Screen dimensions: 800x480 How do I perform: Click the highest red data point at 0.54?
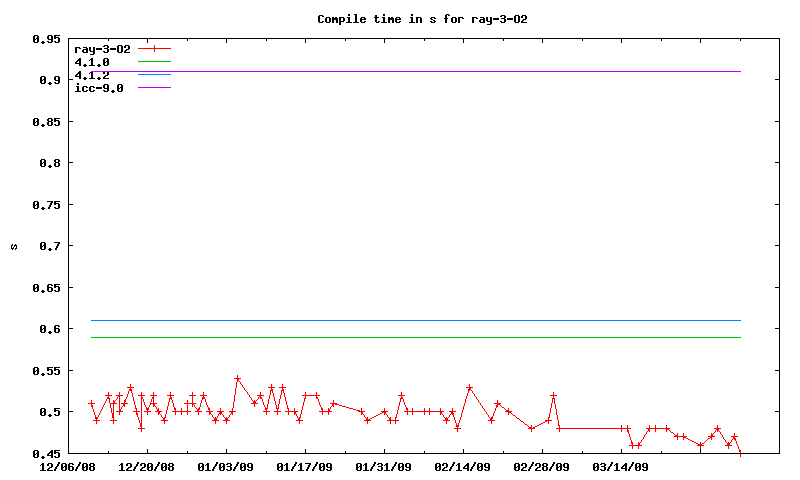pyautogui.click(x=237, y=379)
